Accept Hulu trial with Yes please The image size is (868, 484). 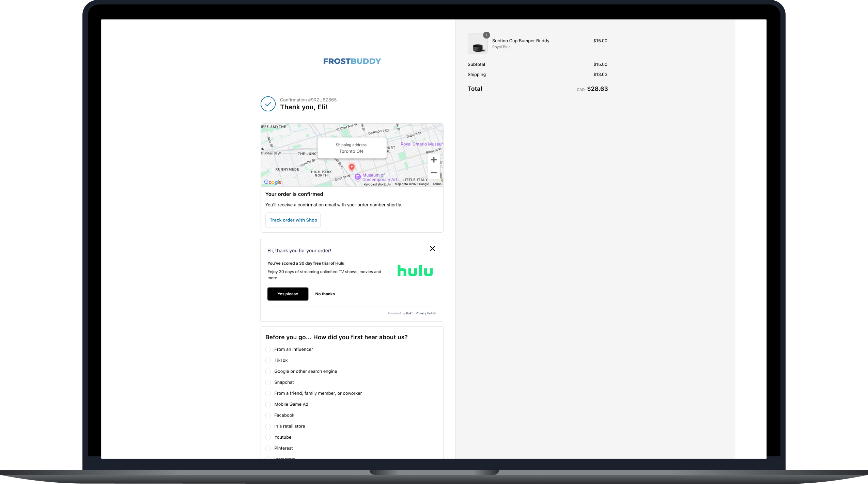click(288, 294)
